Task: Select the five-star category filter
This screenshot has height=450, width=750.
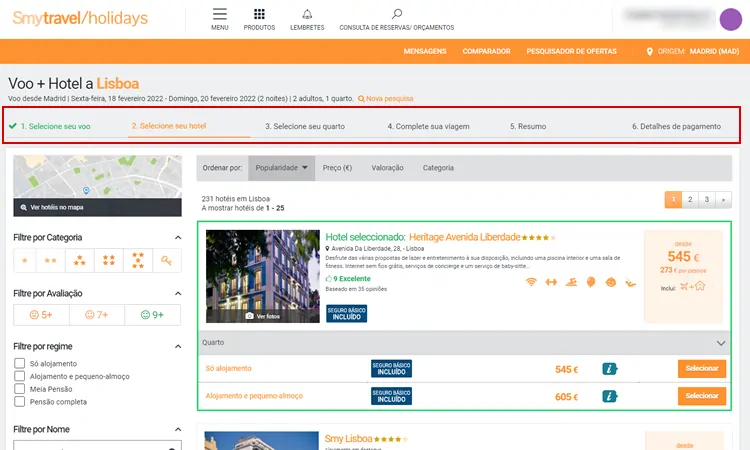Action: (x=138, y=261)
